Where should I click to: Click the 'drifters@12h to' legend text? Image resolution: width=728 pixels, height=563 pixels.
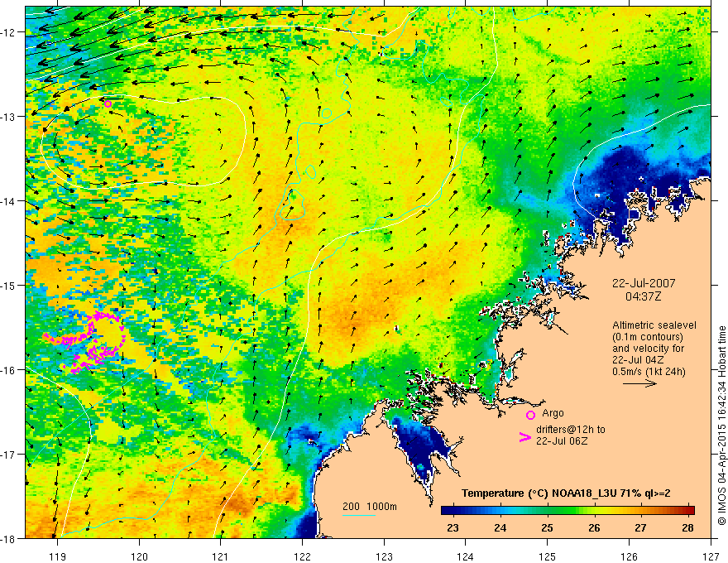571,430
